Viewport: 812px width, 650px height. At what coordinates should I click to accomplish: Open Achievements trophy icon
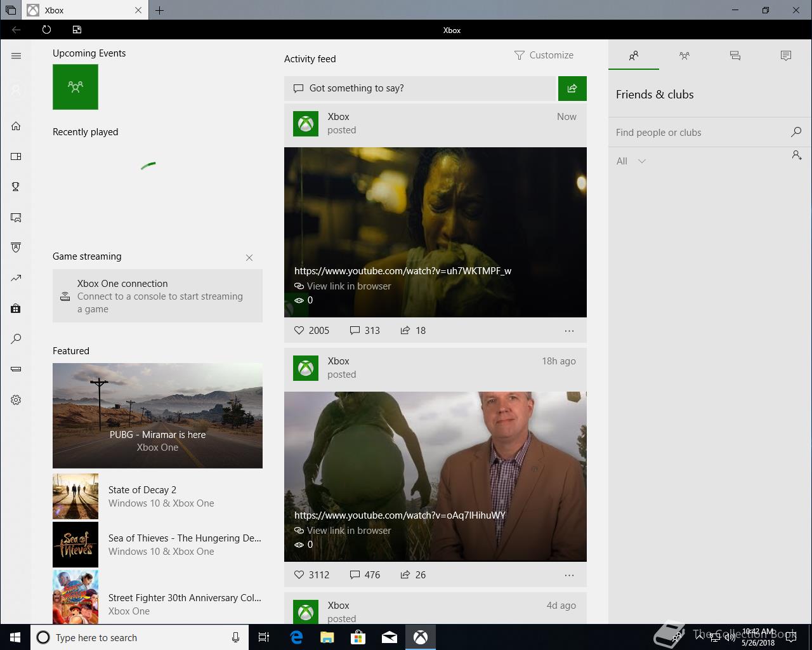[x=16, y=187]
